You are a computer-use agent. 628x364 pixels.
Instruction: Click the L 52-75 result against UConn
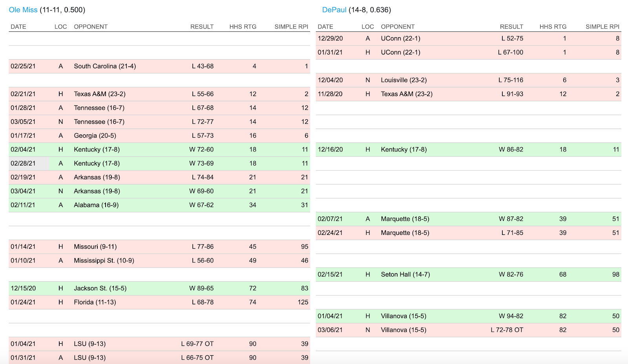[512, 38]
